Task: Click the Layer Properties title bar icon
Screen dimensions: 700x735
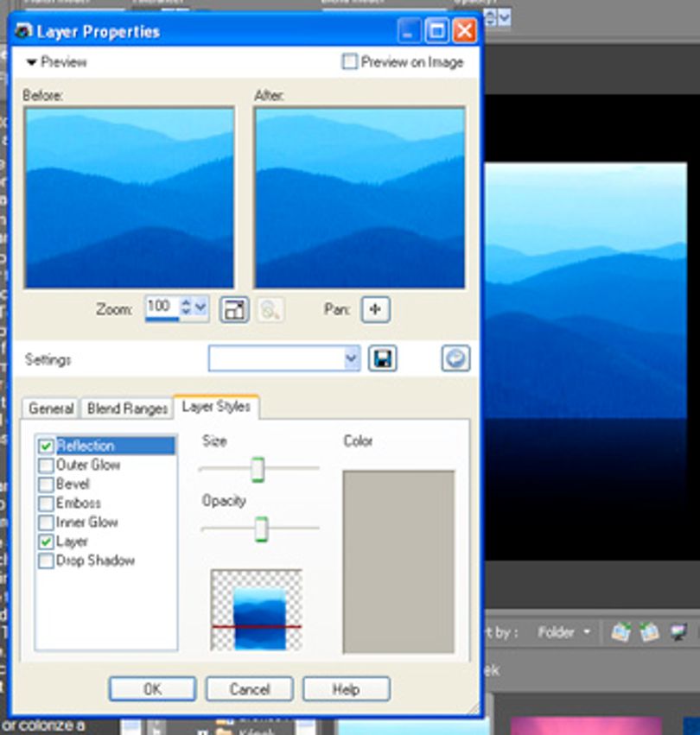Action: (x=23, y=31)
